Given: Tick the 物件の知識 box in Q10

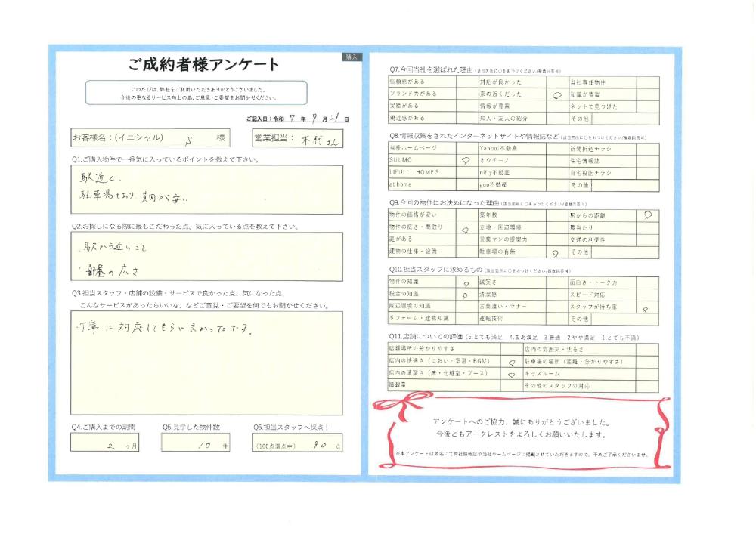Looking at the screenshot, I should pos(466,282).
